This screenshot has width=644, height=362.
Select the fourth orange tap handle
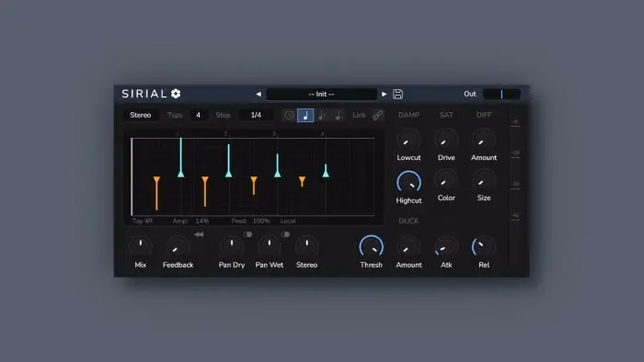coord(302,179)
